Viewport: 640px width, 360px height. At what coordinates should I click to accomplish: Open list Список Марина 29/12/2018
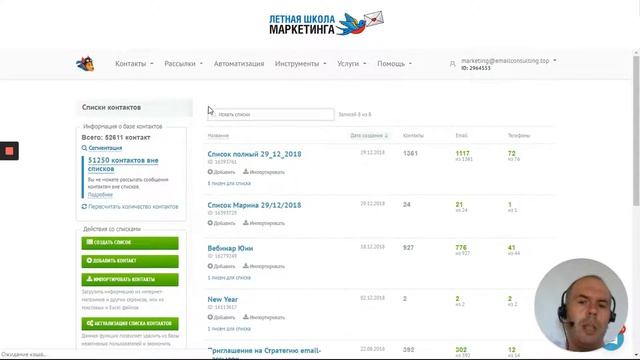click(254, 205)
